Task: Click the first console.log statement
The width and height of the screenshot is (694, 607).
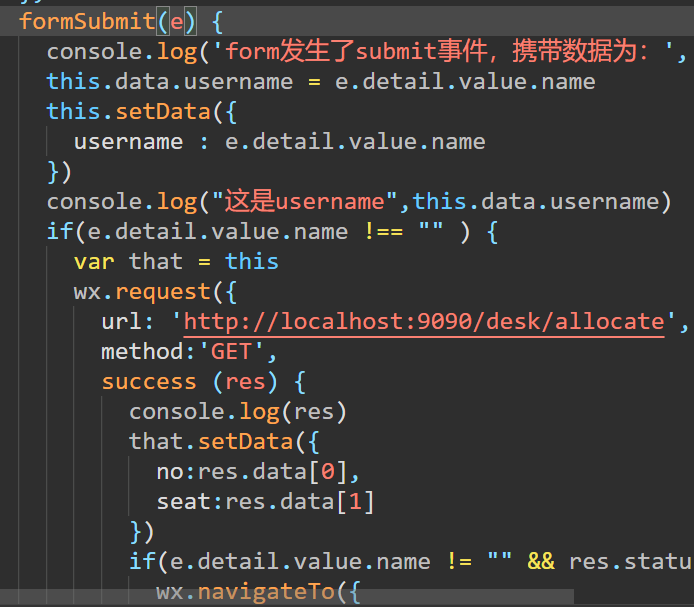Action: click(x=366, y=52)
